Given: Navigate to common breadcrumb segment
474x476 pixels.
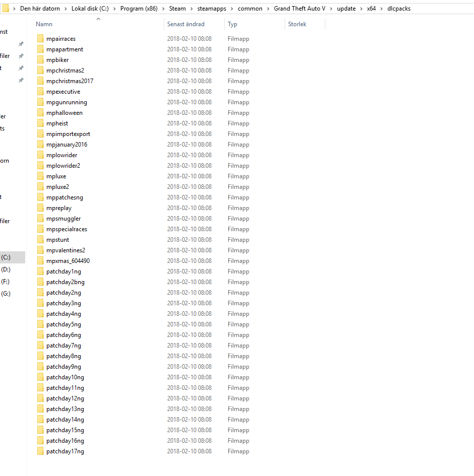Looking at the screenshot, I should tap(250, 9).
